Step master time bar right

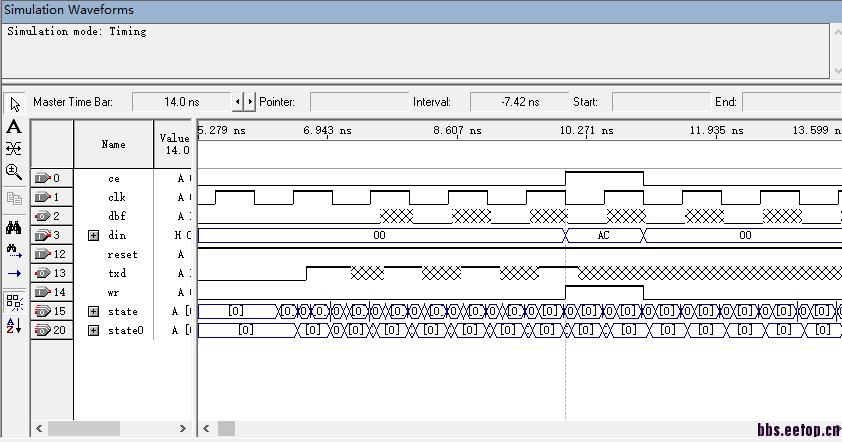pyautogui.click(x=250, y=102)
